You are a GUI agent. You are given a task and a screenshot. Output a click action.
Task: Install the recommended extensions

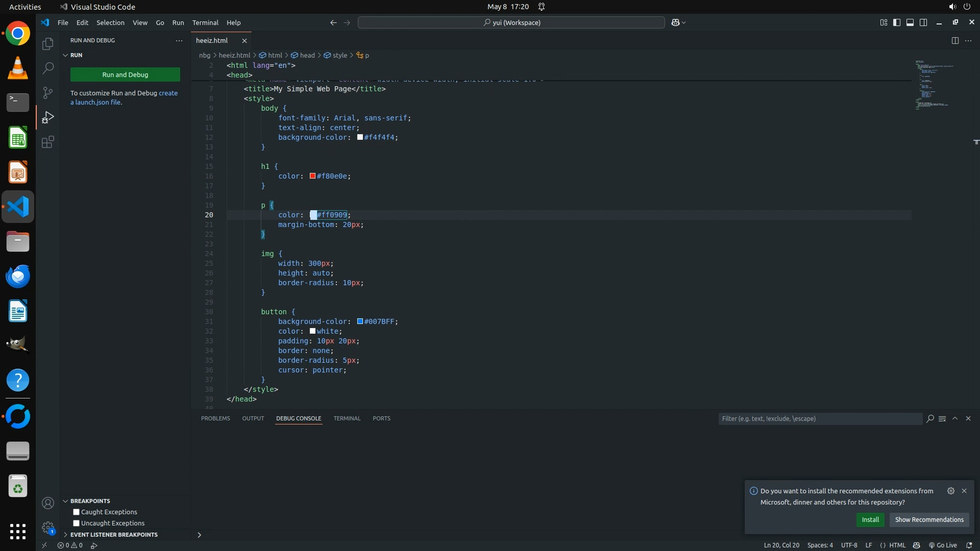pyautogui.click(x=870, y=519)
